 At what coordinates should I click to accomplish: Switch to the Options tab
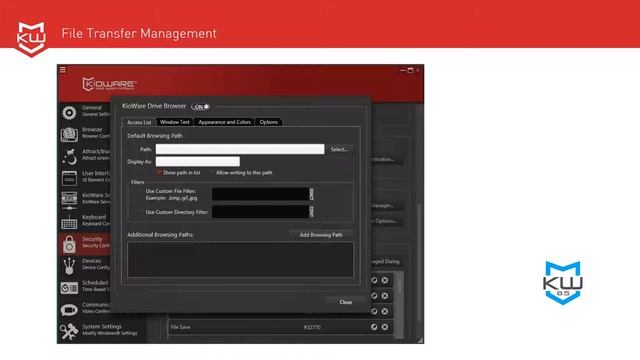point(269,122)
